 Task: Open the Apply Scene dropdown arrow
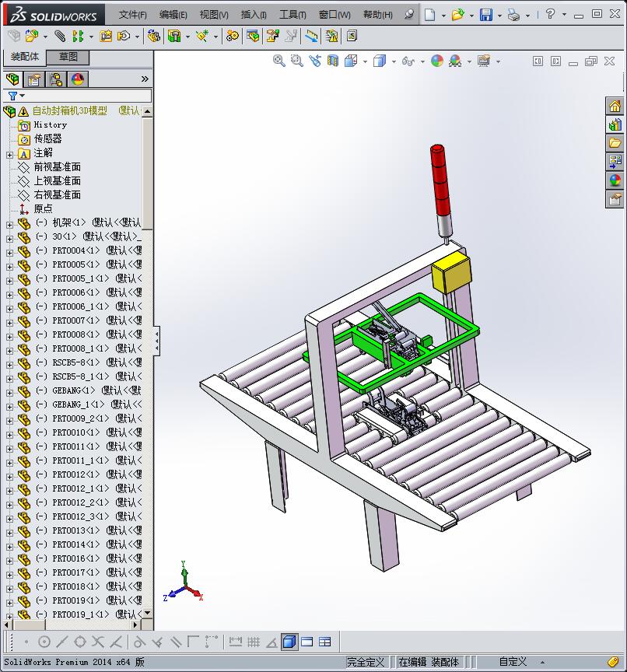[469, 61]
